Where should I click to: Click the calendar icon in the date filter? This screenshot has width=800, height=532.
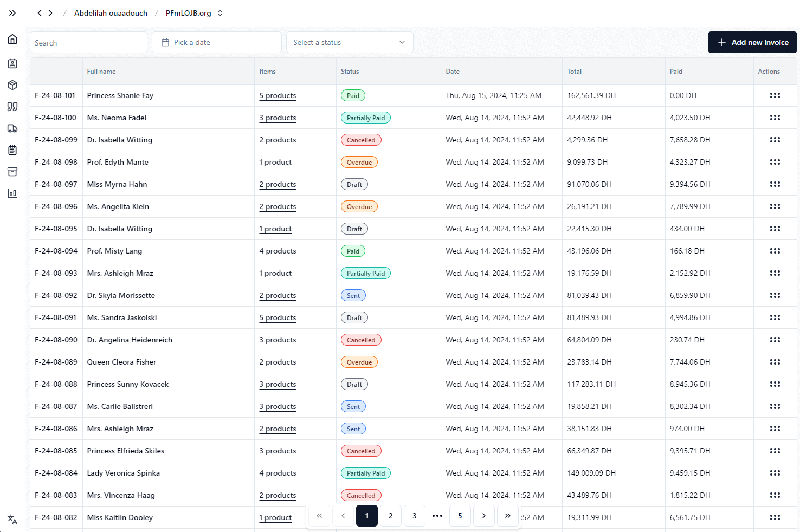164,42
